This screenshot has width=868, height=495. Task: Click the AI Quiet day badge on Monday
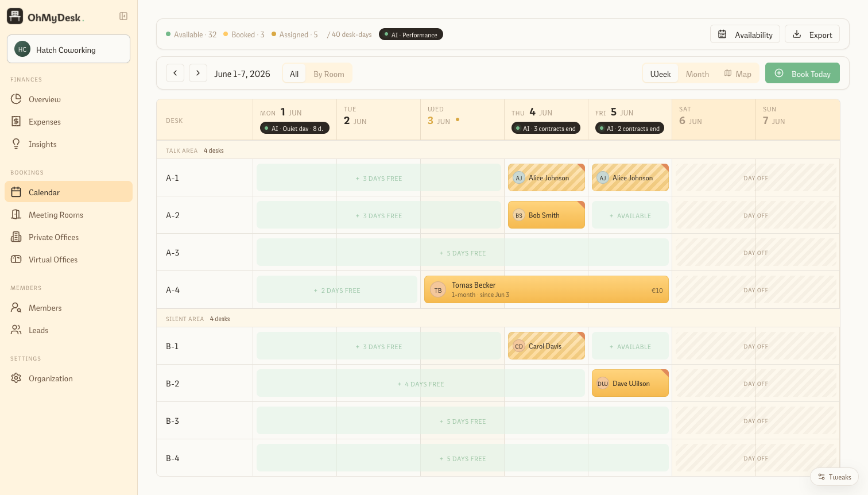294,128
